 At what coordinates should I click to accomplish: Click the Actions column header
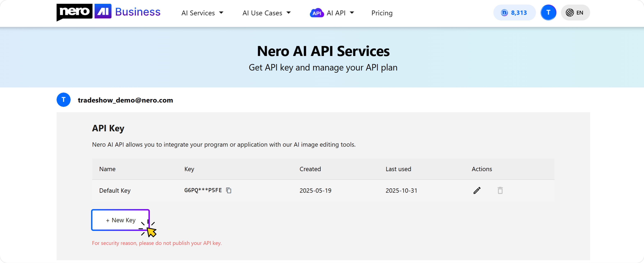pos(481,169)
